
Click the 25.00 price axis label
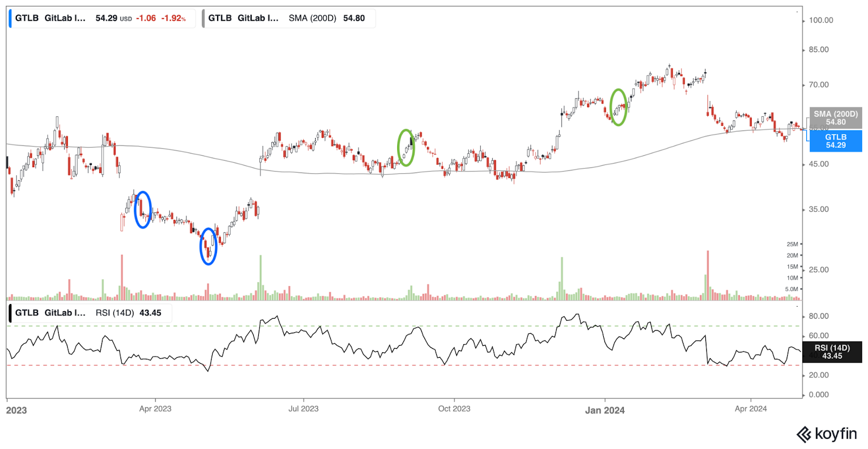[819, 269]
